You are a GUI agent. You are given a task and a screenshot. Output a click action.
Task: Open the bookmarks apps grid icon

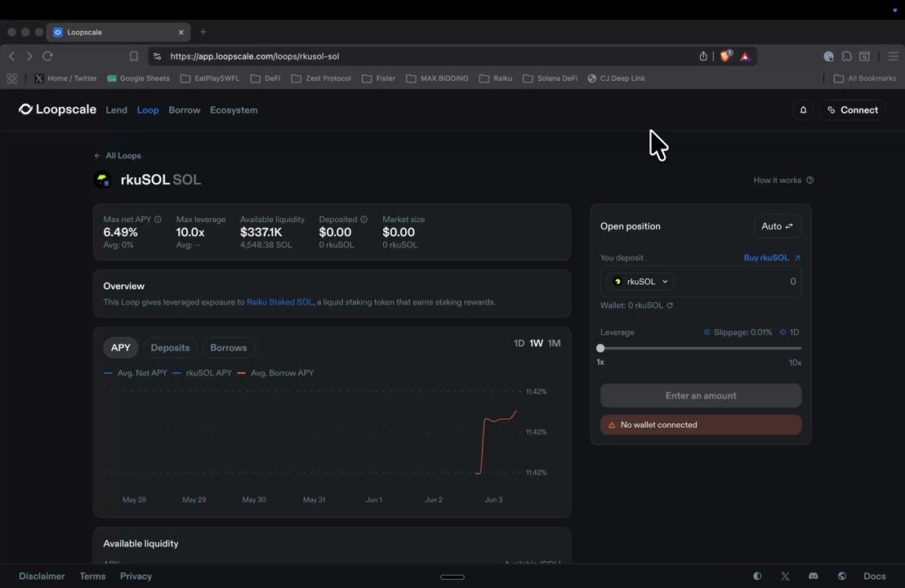(x=11, y=78)
